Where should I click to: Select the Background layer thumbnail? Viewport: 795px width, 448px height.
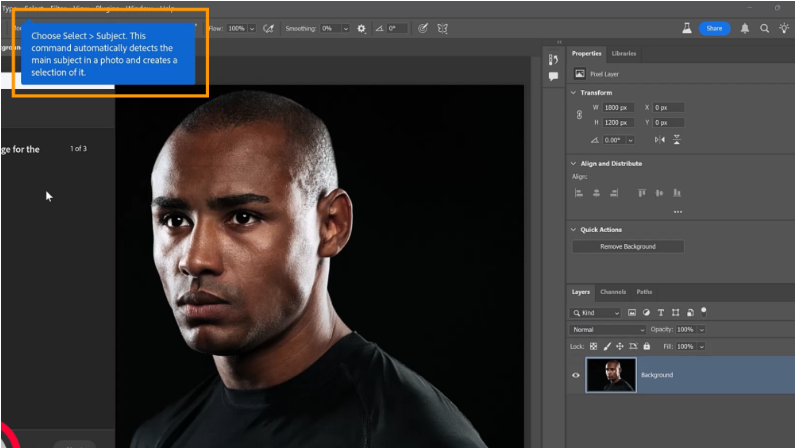611,375
